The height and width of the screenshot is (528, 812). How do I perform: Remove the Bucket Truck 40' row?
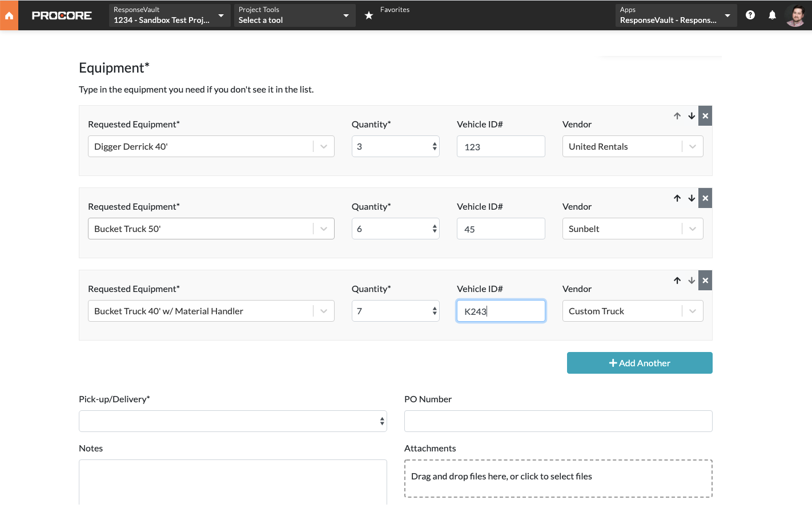coord(705,280)
